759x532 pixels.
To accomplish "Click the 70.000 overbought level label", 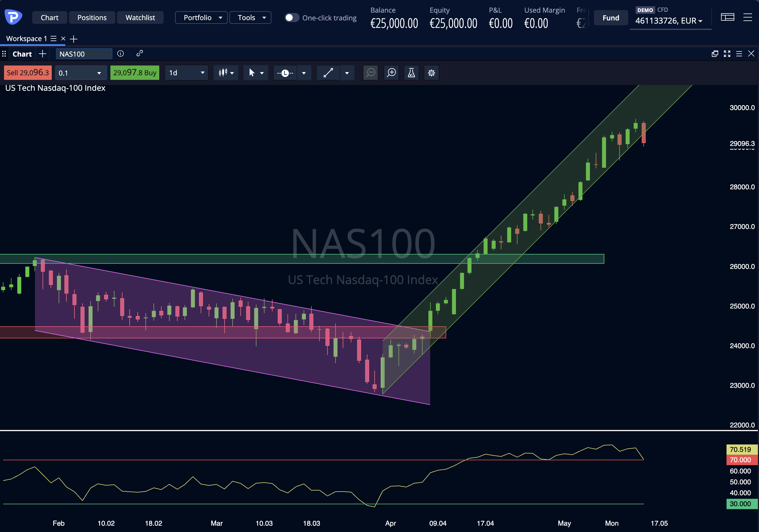I will click(742, 460).
